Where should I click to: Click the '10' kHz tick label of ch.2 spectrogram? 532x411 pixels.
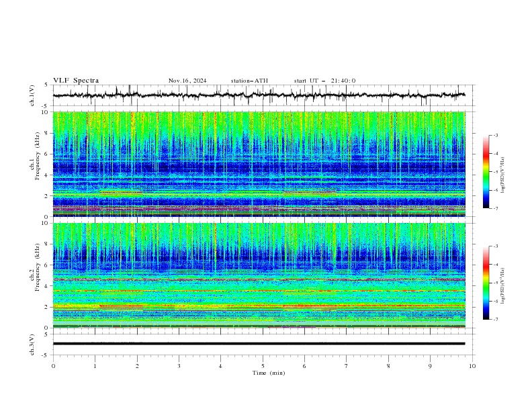click(x=46, y=223)
